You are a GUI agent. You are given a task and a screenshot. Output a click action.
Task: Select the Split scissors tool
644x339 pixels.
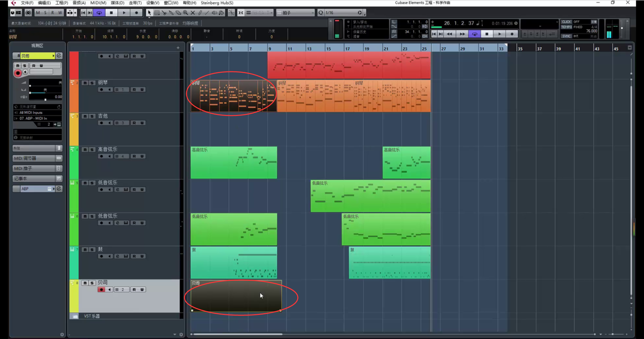point(164,13)
